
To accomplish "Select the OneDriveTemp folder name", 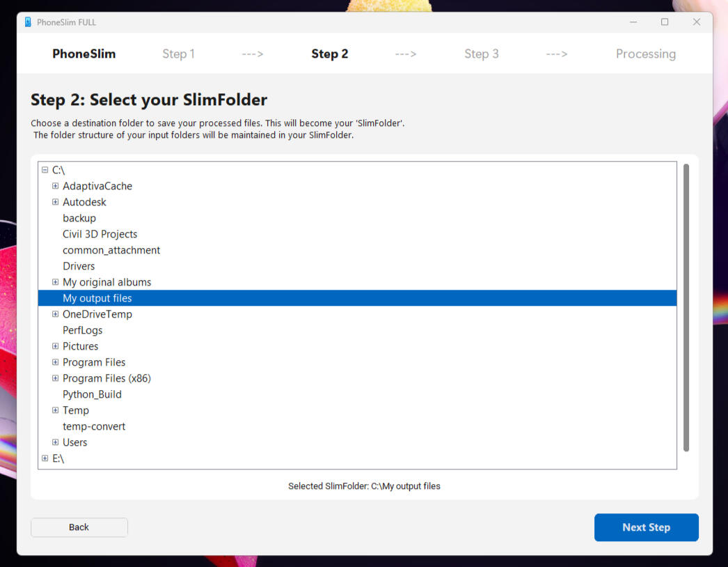I will (97, 314).
